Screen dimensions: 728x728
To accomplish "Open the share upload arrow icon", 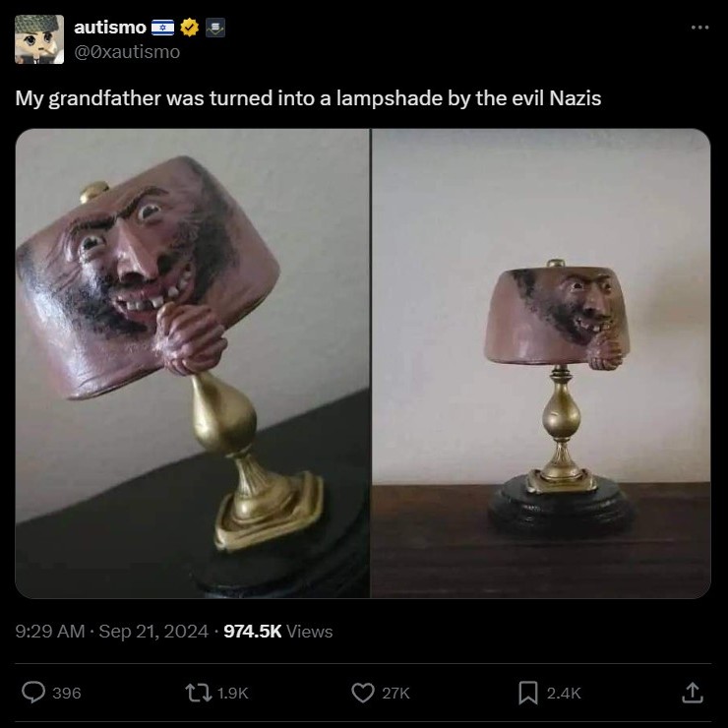I will tap(693, 693).
